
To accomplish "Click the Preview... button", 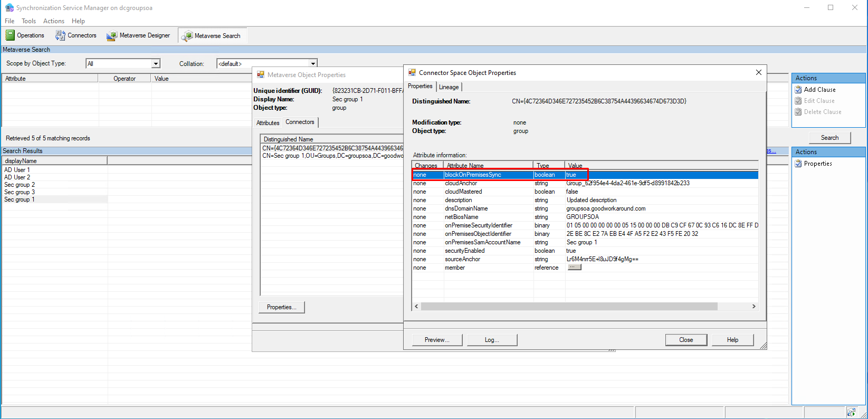I will click(x=436, y=340).
